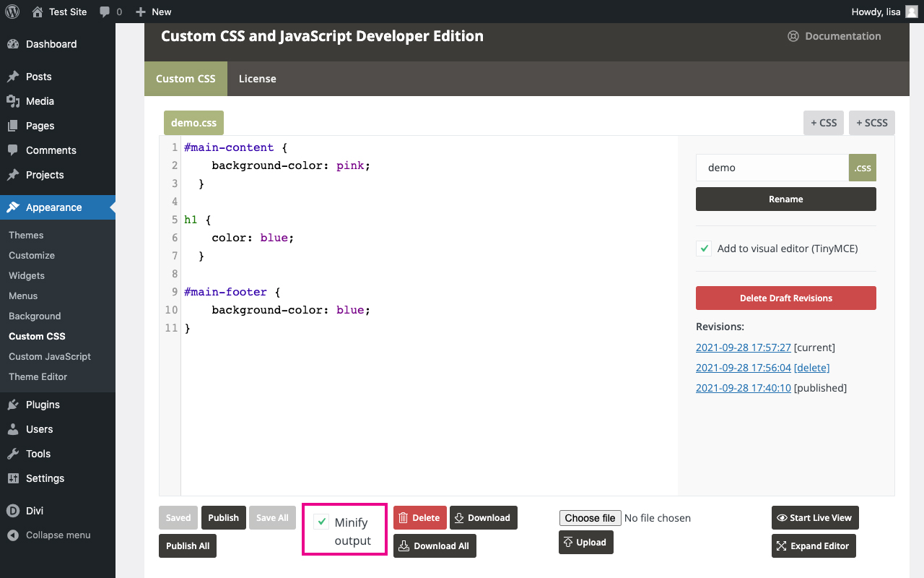The height and width of the screenshot is (578, 924).
Task: Click the Comments icon in sidebar
Action: [x=13, y=150]
